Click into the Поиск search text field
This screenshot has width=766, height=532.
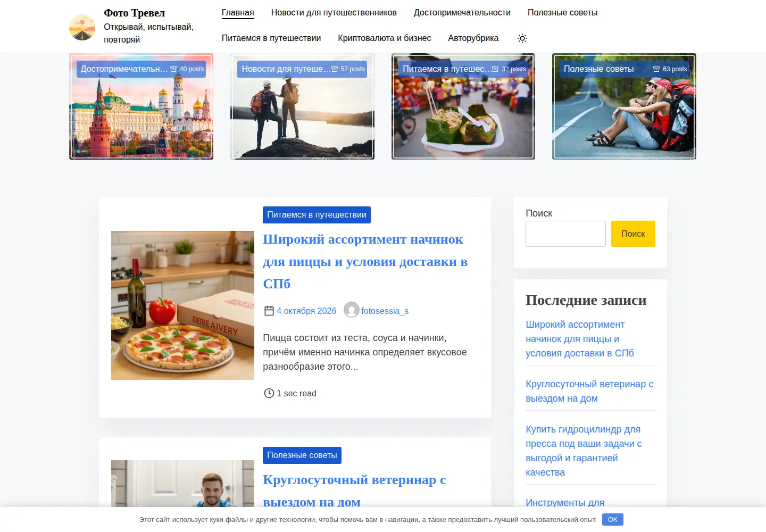565,234
